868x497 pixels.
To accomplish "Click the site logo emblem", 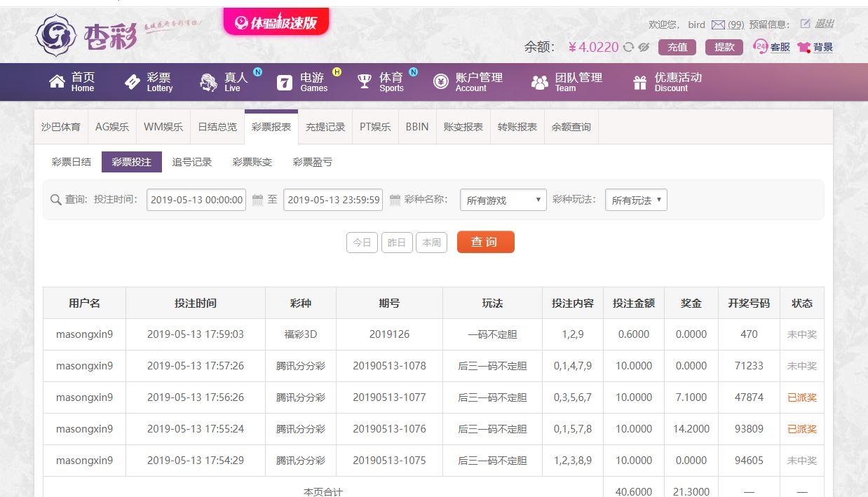I will [57, 35].
